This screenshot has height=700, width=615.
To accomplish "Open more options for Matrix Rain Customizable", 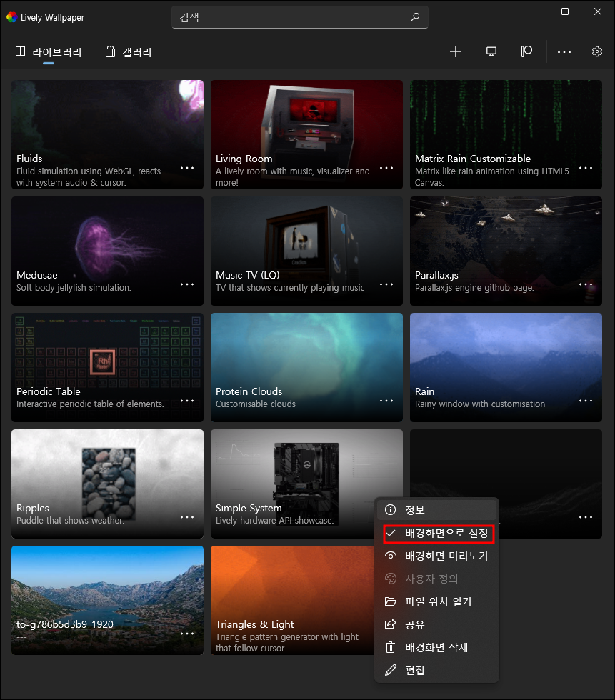I will (x=585, y=168).
